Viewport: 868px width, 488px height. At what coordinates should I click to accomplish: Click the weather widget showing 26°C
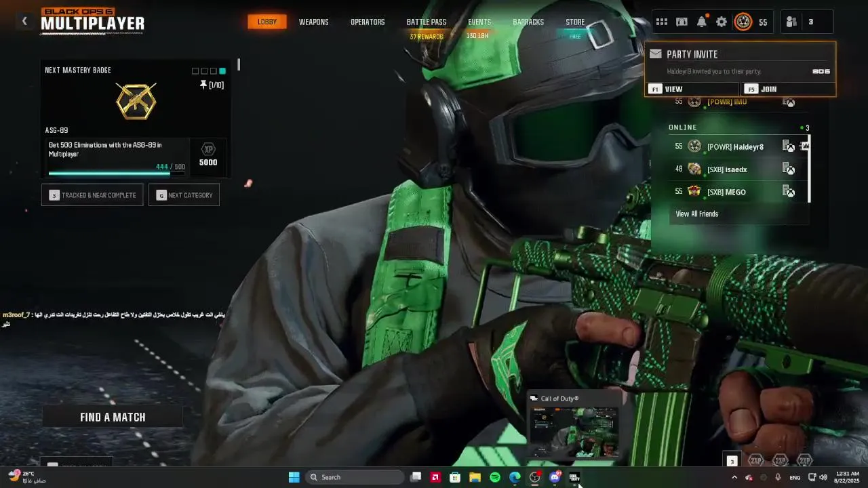point(27,477)
